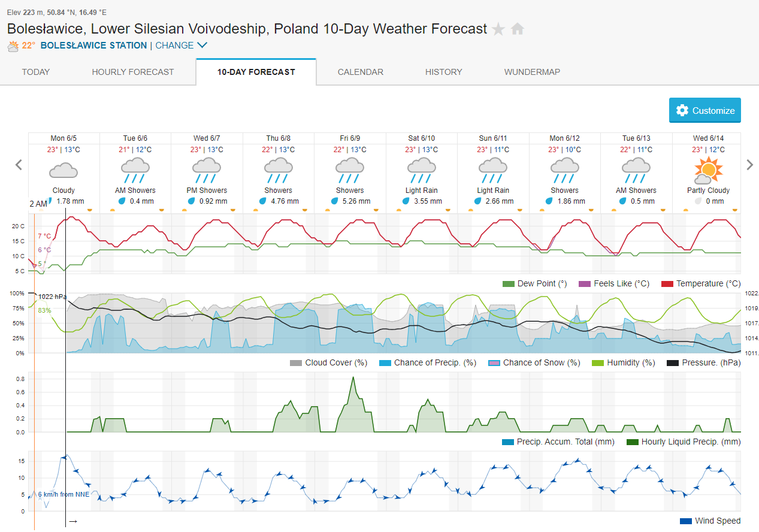Click the Tuesday 6/6 AM Showers icon
This screenshot has width=759, height=532.
135,171
